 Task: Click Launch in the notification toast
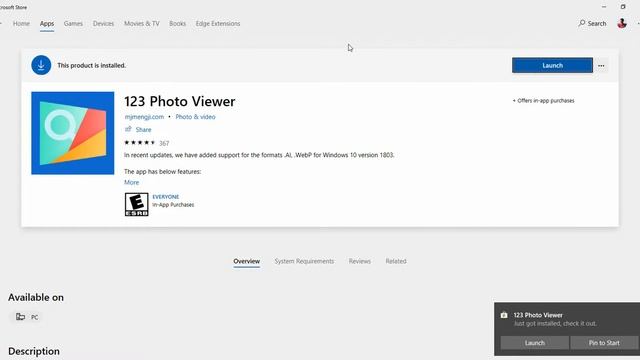pyautogui.click(x=535, y=343)
